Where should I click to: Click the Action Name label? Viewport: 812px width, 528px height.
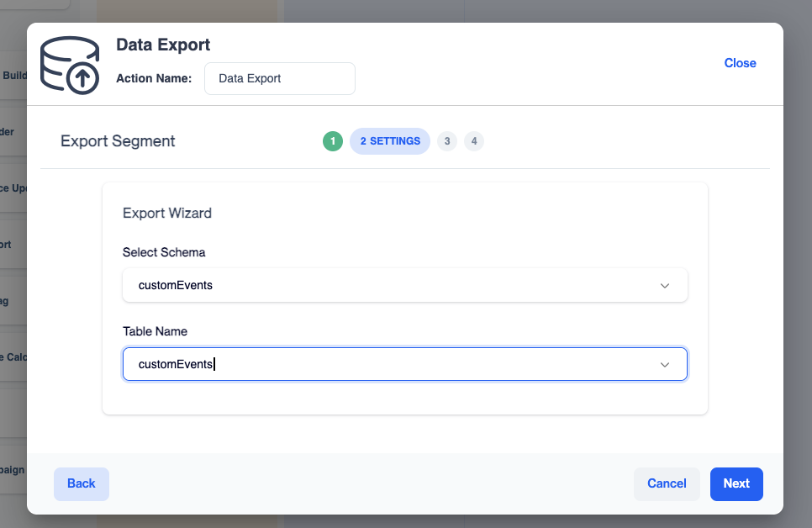154,79
